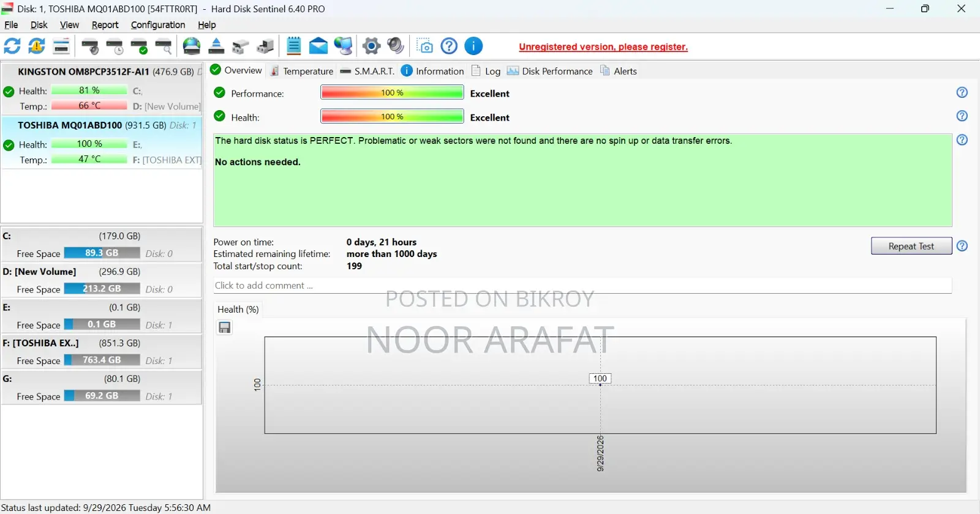
Task: Click the C: free space bar 89.3 GB
Action: tap(102, 253)
